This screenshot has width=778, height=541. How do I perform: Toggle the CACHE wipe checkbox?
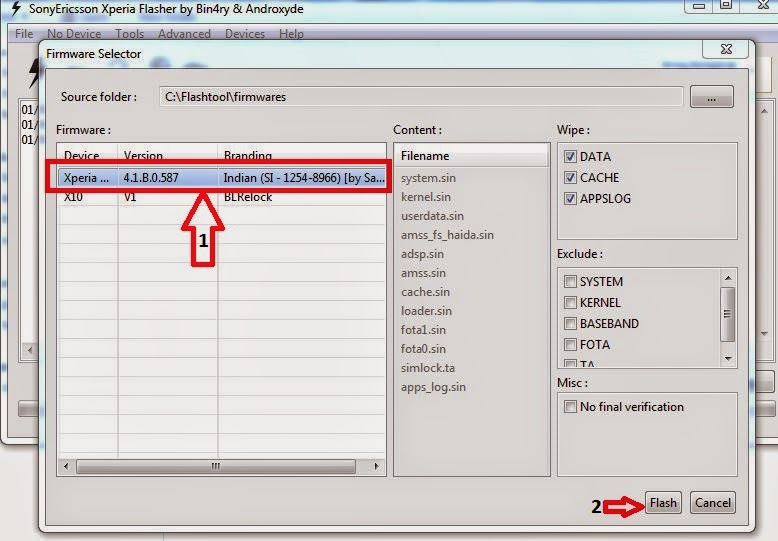[x=570, y=177]
